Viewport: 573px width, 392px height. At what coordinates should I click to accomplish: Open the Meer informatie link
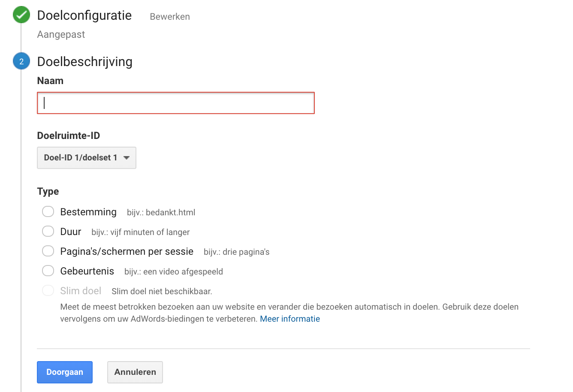click(290, 319)
